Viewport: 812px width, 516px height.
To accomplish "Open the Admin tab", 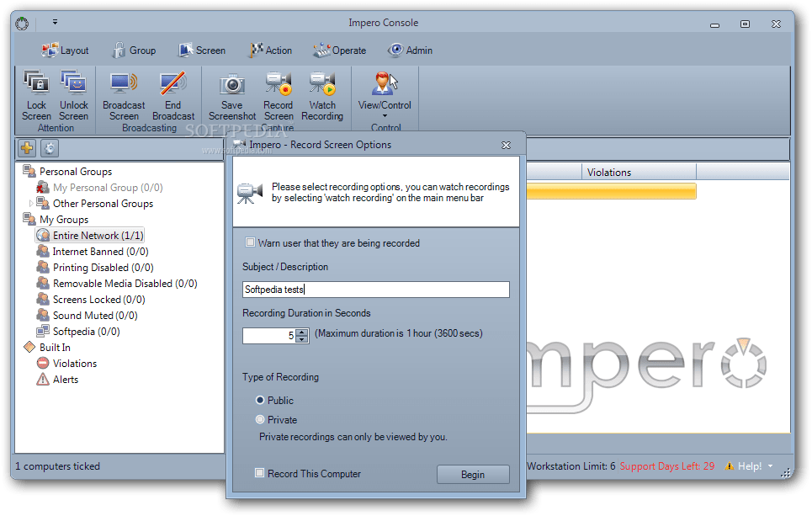I will (410, 51).
